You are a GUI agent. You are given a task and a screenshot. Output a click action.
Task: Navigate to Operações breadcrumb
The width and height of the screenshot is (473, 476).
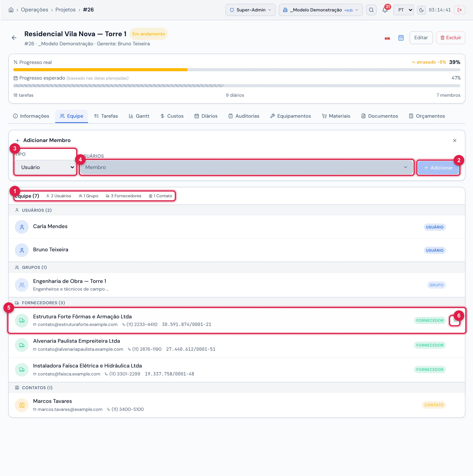[x=34, y=10]
